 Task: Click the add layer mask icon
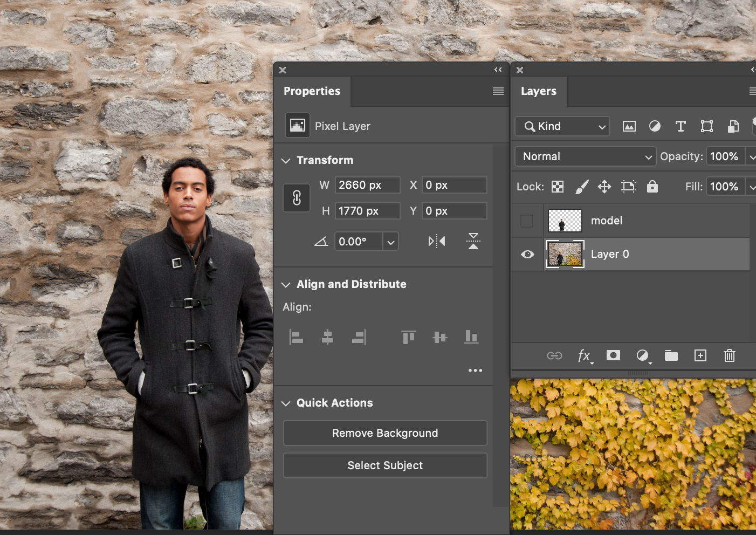point(613,355)
